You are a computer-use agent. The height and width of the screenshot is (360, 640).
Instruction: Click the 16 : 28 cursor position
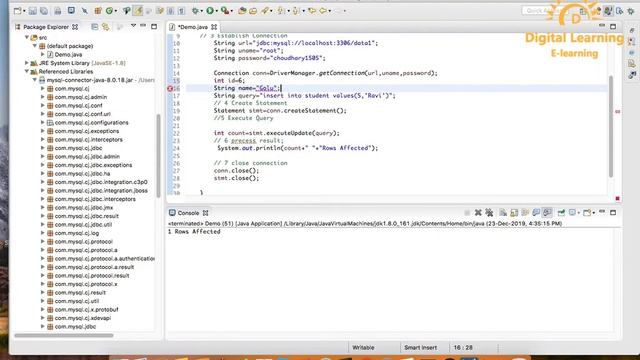(x=463, y=348)
